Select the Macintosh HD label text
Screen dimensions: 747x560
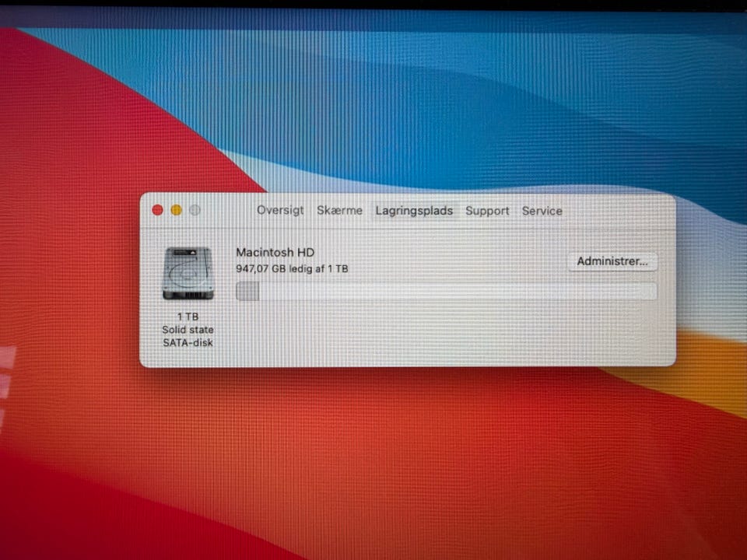coord(275,252)
